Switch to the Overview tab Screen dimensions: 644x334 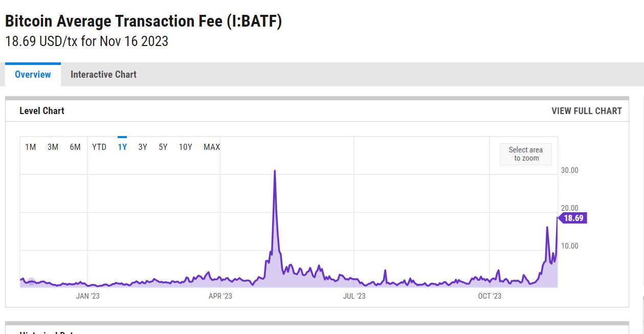33,75
